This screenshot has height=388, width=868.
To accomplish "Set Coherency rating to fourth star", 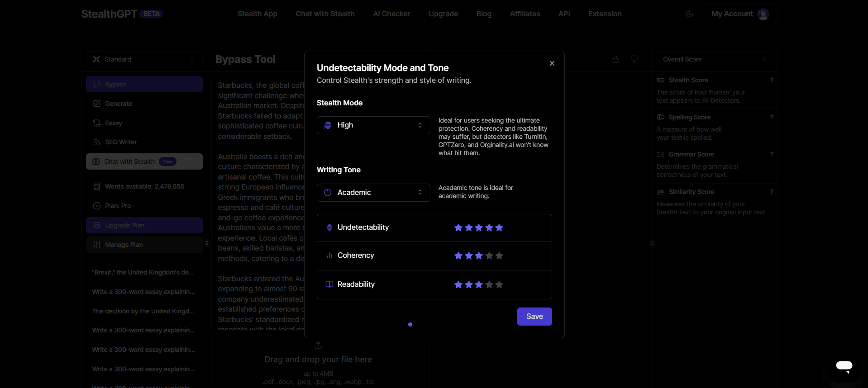I will tap(489, 256).
